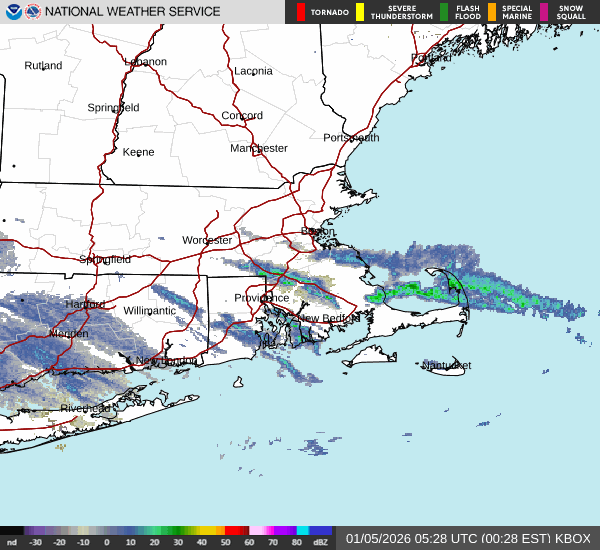Image resolution: width=600 pixels, height=550 pixels.
Task: Click the Hartford city label
Action: pos(85,304)
